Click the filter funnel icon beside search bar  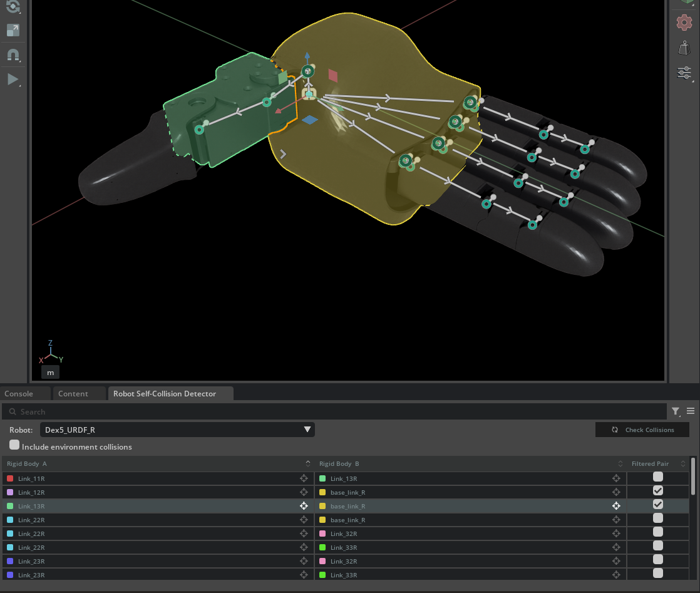[676, 411]
